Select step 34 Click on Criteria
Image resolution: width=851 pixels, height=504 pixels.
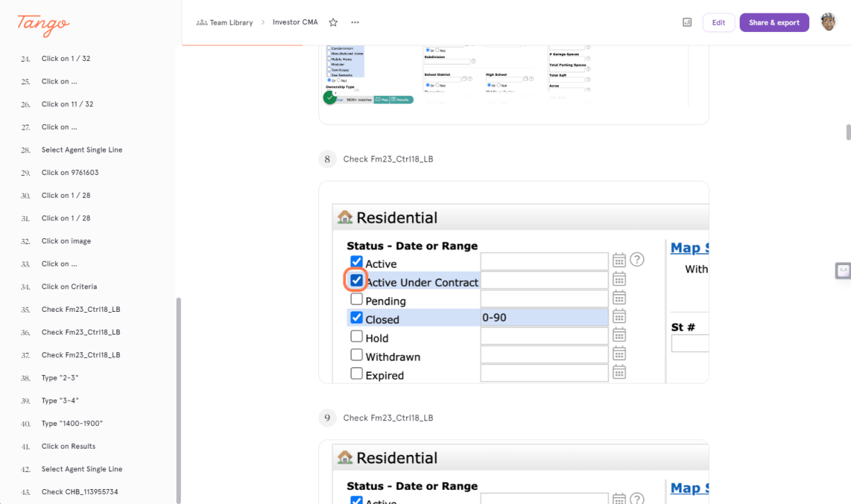(69, 286)
